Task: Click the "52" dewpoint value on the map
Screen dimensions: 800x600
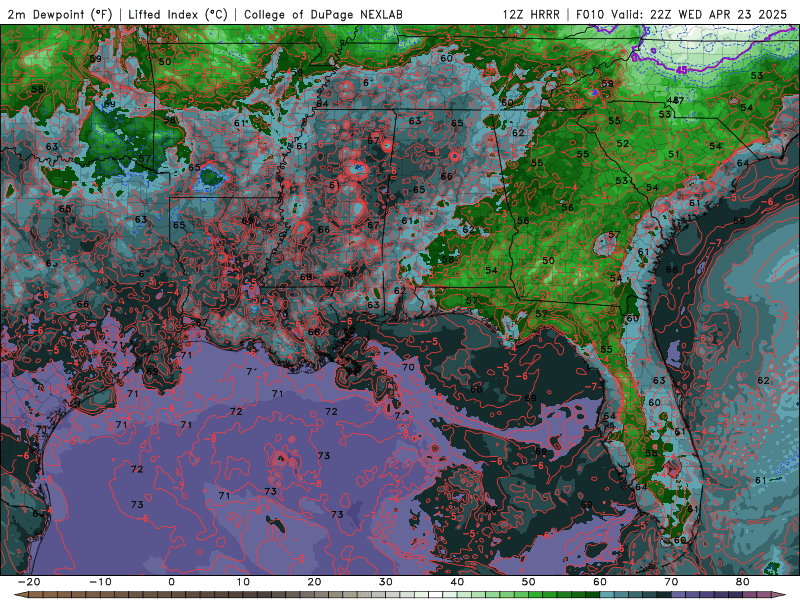Action: coord(622,143)
